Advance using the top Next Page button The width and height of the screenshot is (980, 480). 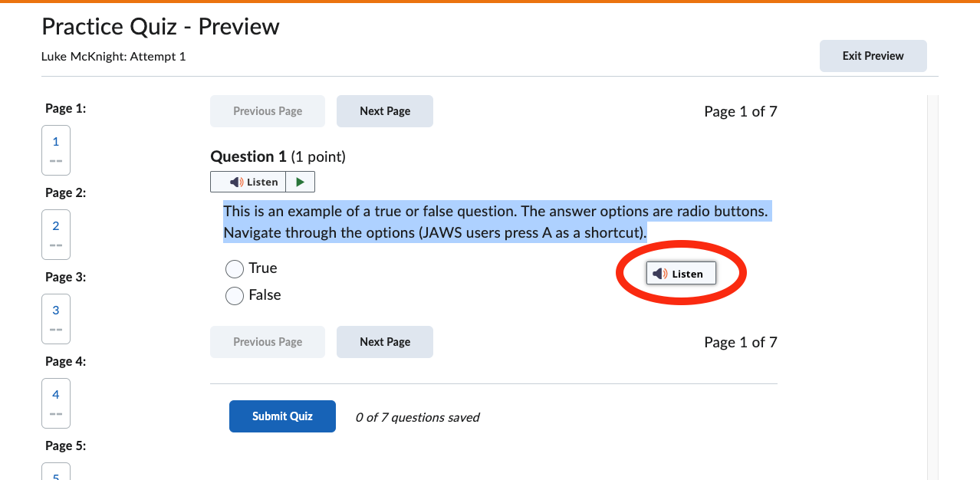click(x=384, y=111)
